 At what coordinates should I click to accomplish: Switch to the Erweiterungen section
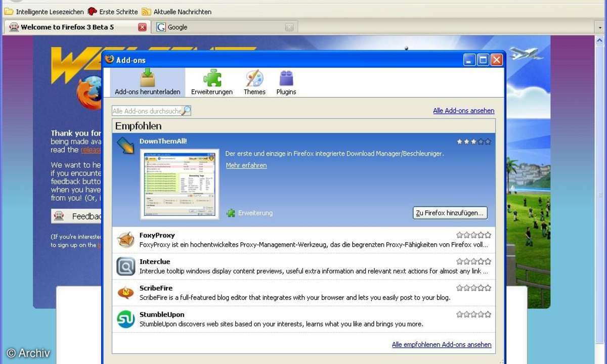tap(212, 82)
